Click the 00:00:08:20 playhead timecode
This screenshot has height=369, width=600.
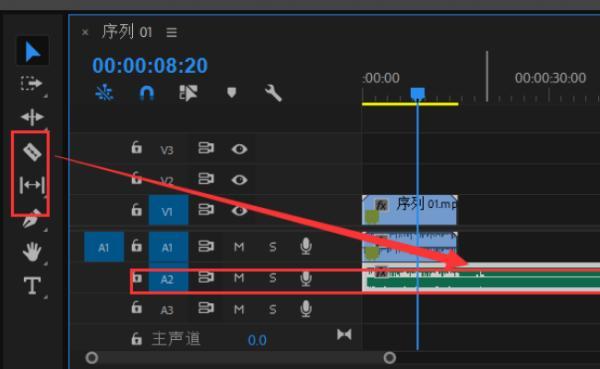(150, 65)
